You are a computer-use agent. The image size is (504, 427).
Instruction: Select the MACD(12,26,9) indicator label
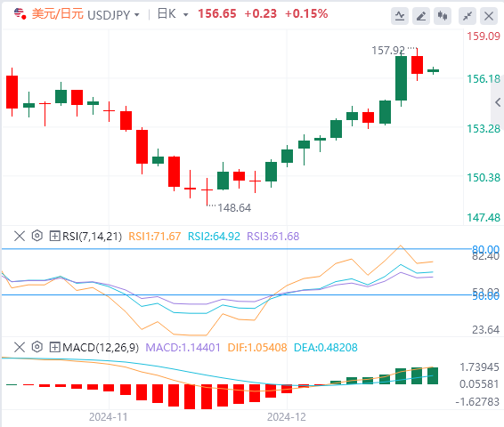click(x=101, y=347)
